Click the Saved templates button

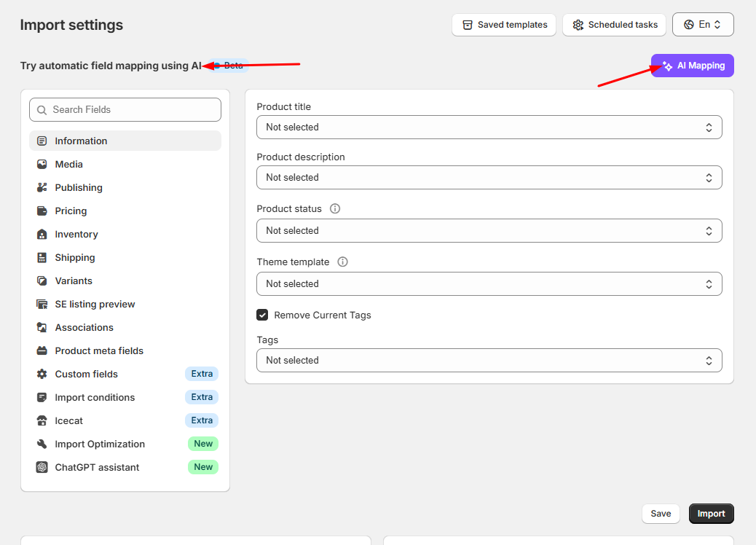pos(504,25)
